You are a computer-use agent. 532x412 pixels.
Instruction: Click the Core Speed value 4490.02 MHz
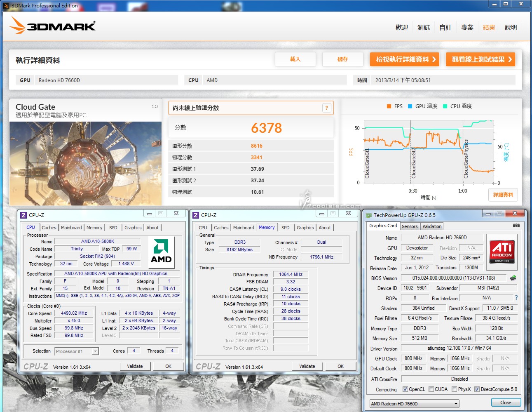(x=74, y=313)
